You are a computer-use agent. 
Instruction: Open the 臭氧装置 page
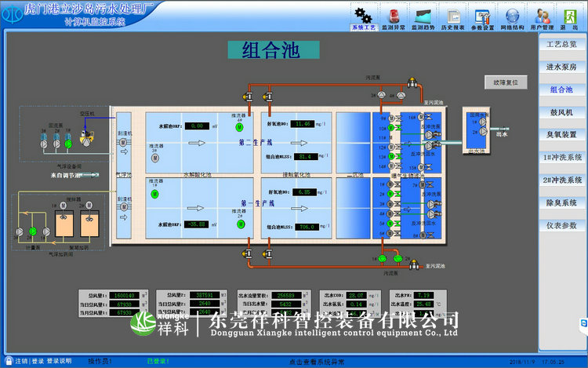click(x=561, y=135)
